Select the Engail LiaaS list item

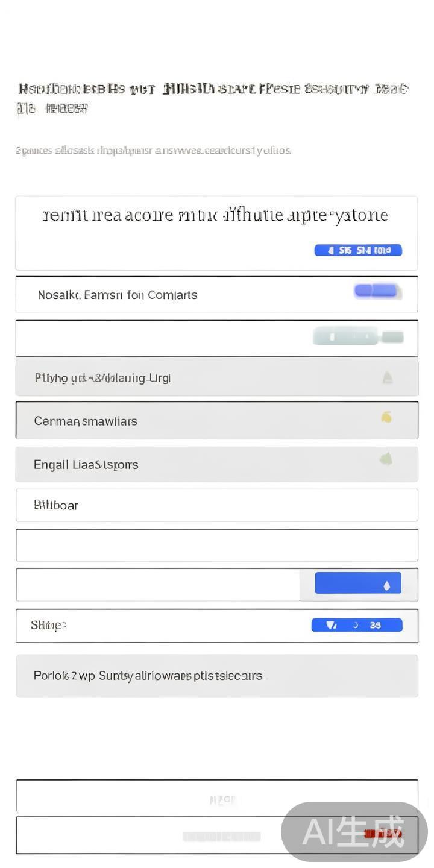pyautogui.click(x=216, y=464)
